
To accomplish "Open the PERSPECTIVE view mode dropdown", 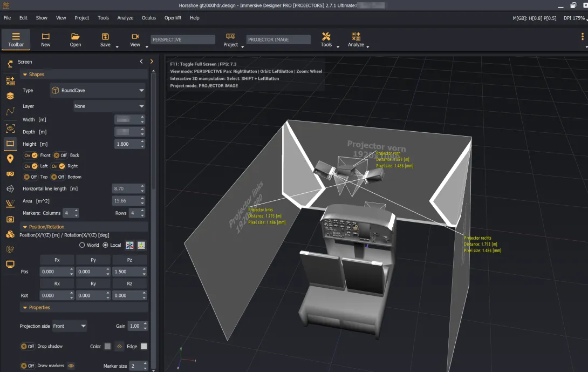I will pos(183,39).
